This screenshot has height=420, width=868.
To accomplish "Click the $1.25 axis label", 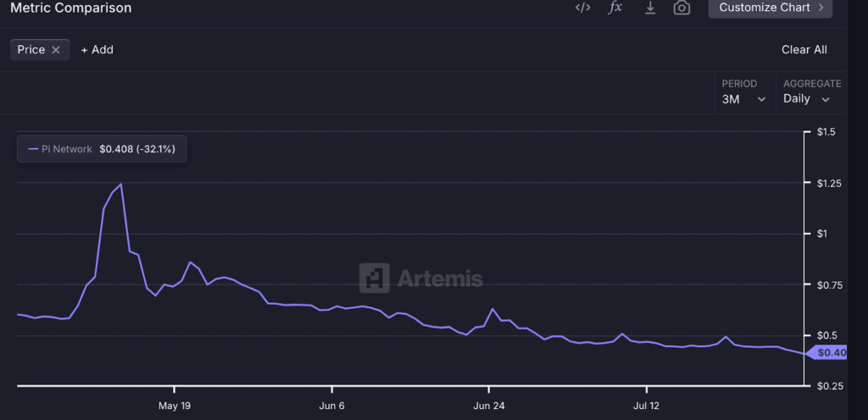I will 828,183.
